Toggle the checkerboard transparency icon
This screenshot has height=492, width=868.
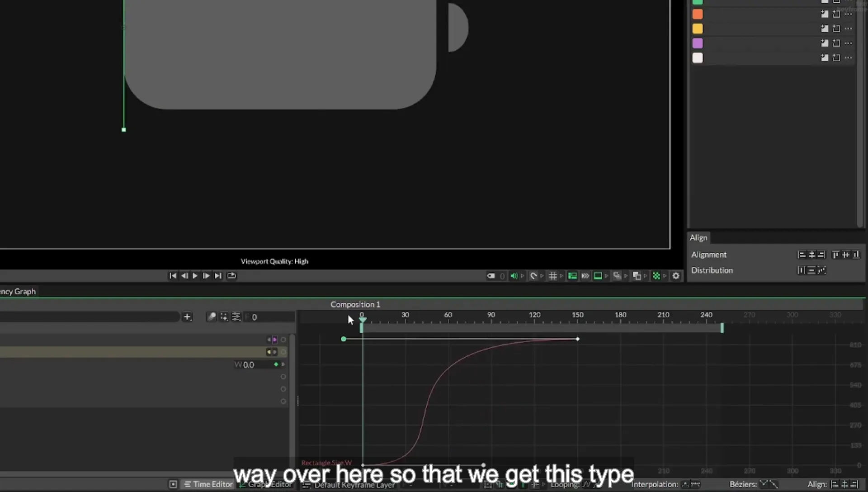(656, 276)
